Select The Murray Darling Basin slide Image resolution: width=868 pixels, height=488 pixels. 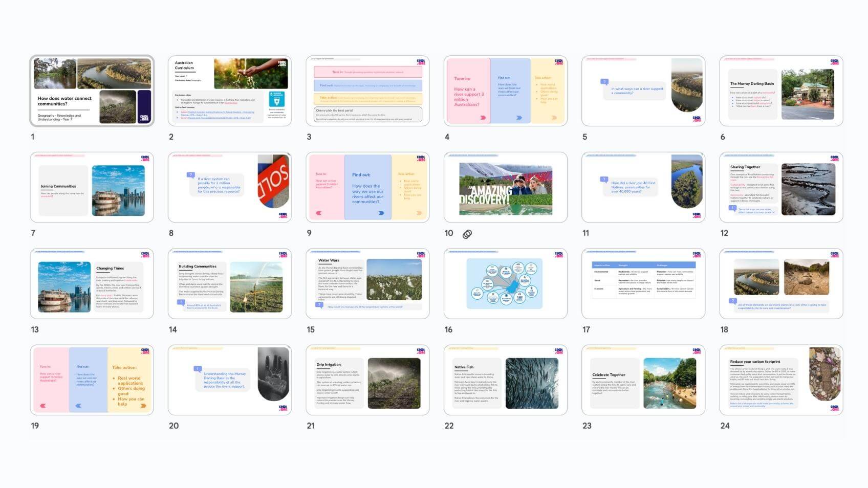pyautogui.click(x=780, y=91)
